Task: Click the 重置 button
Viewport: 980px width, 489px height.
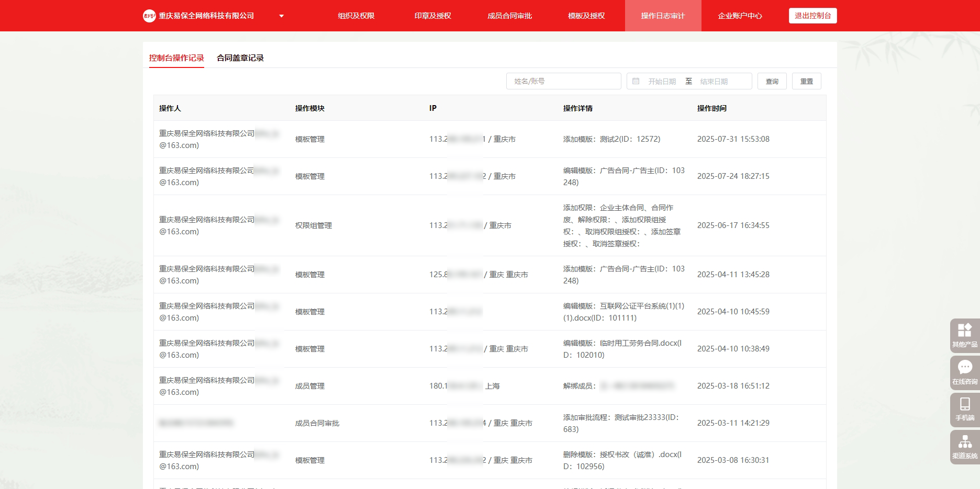Action: point(806,81)
